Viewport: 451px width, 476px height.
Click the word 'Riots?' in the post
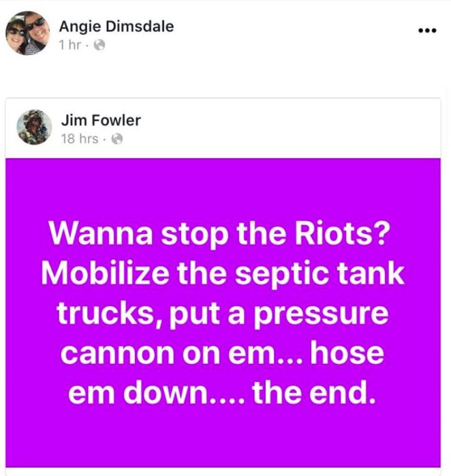coord(342,233)
